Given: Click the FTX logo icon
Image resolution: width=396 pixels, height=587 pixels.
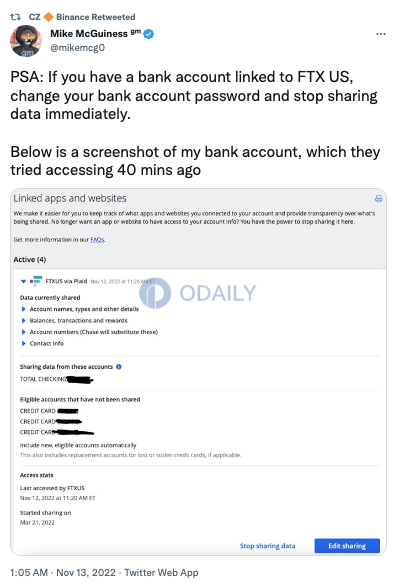Looking at the screenshot, I should pyautogui.click(x=36, y=281).
